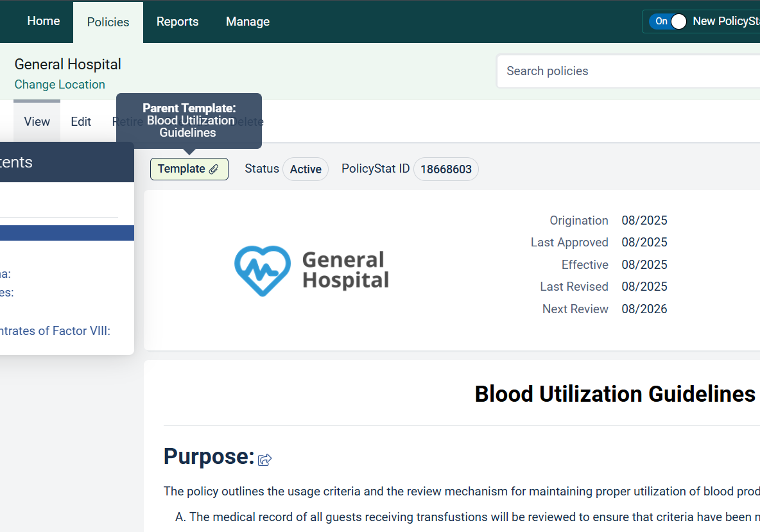760x532 pixels.
Task: Click the General Hospital location heading
Action: pos(68,64)
